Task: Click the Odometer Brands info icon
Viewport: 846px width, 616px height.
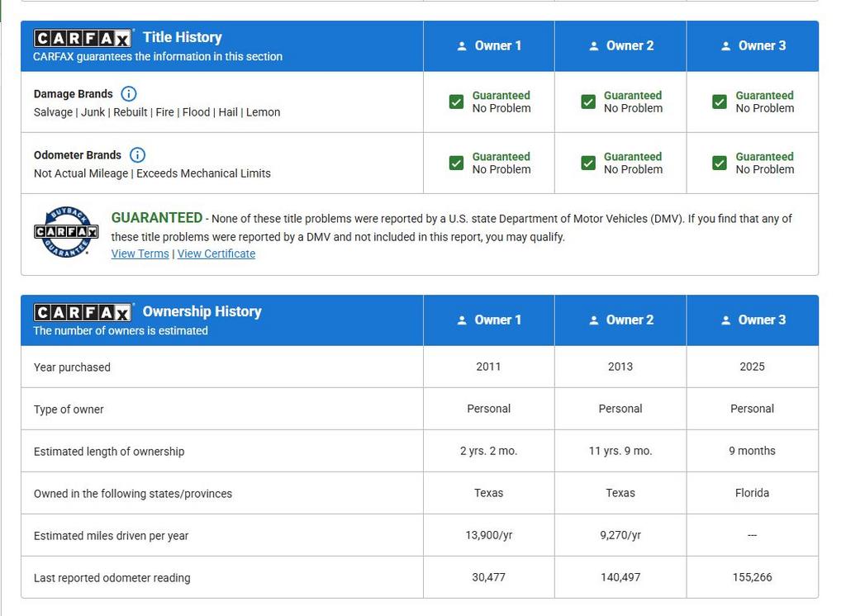Action: point(138,155)
